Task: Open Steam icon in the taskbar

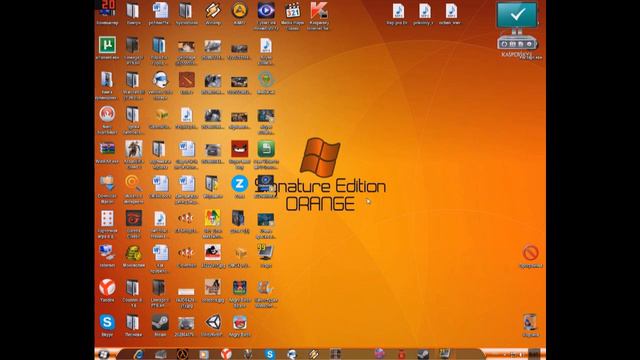Action: [423, 354]
